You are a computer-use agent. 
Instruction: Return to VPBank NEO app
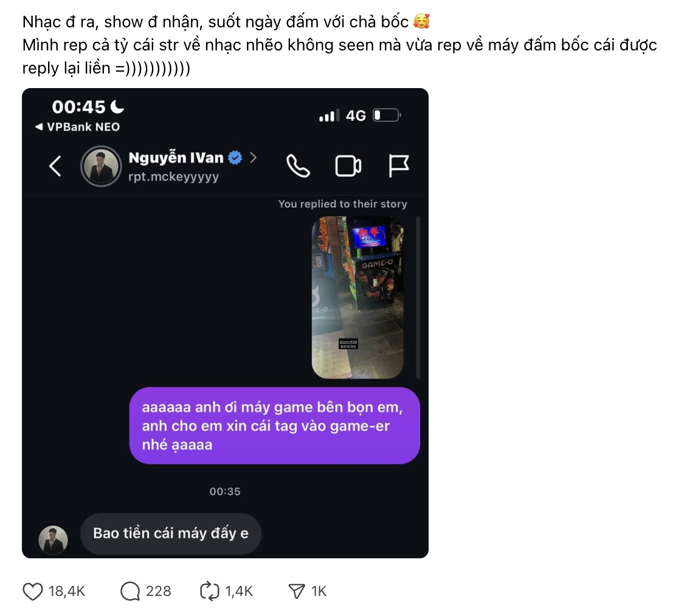[x=77, y=127]
